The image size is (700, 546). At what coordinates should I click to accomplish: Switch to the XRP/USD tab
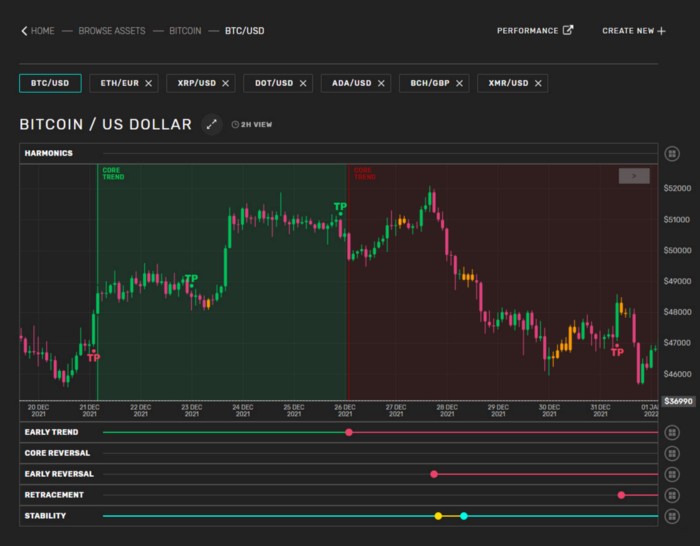pos(196,83)
